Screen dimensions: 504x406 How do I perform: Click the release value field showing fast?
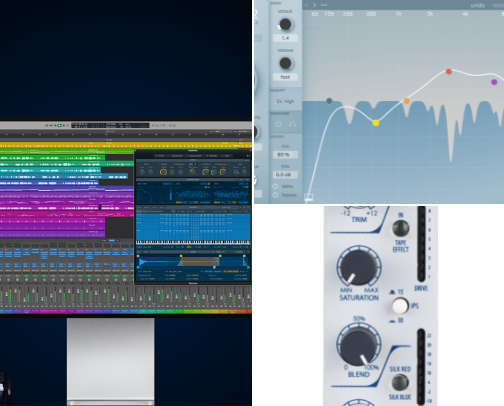pos(285,77)
